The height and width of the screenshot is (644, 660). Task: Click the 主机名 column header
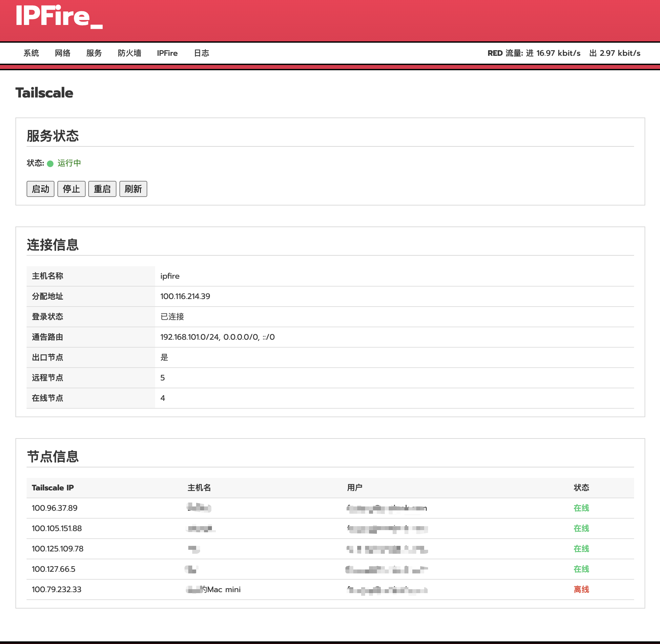coord(199,488)
